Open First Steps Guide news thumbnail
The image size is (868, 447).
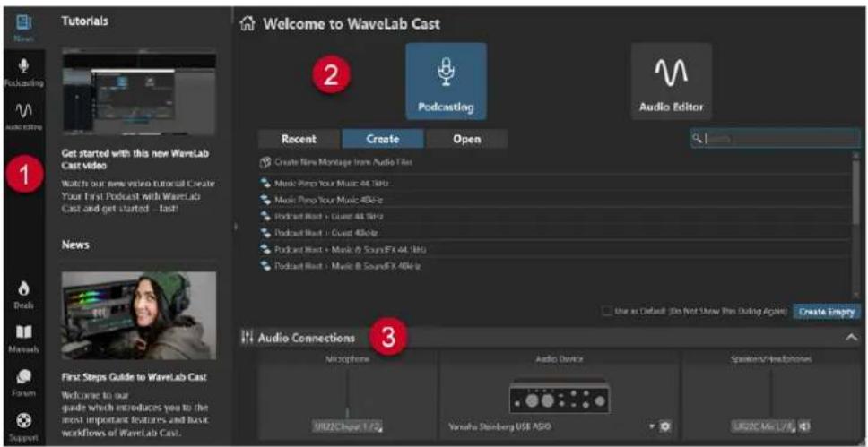pos(139,315)
